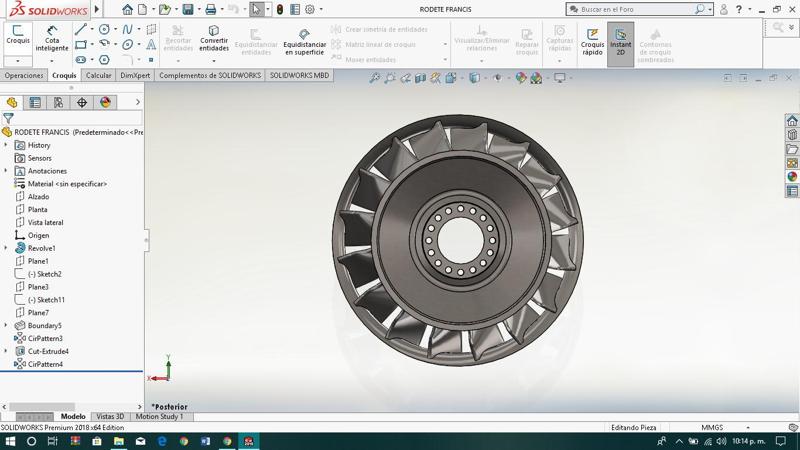Image resolution: width=800 pixels, height=450 pixels.
Task: Toggle the Instant 2D button
Action: click(x=620, y=42)
